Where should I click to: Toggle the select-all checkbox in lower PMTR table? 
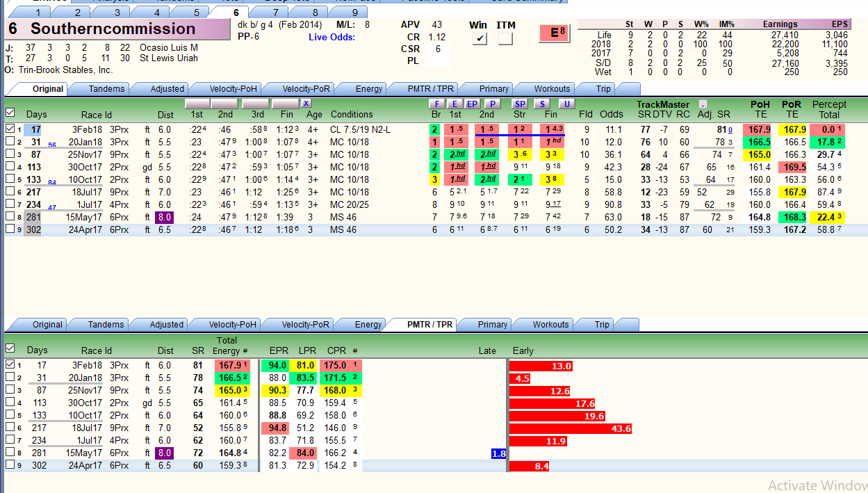(10, 348)
